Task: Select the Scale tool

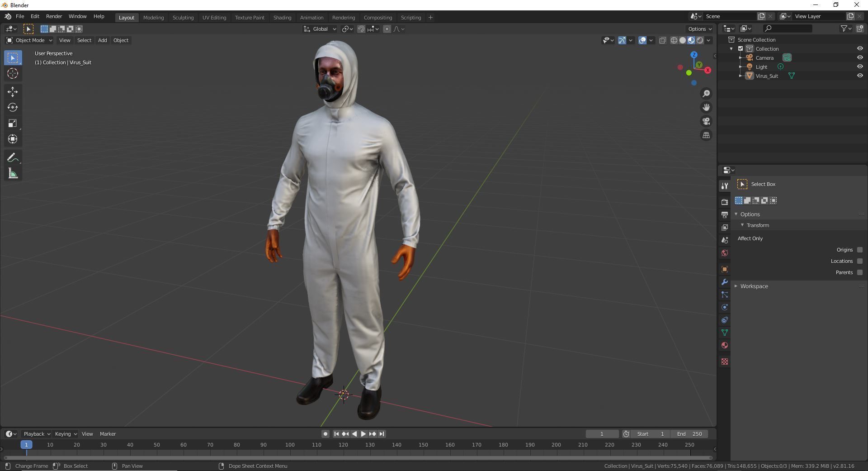Action: click(x=12, y=123)
